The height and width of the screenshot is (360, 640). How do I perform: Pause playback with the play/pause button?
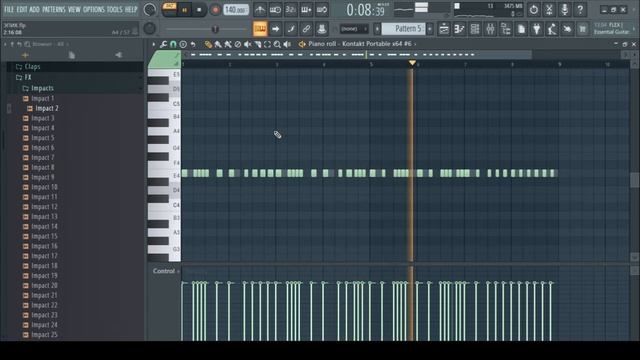[184, 9]
